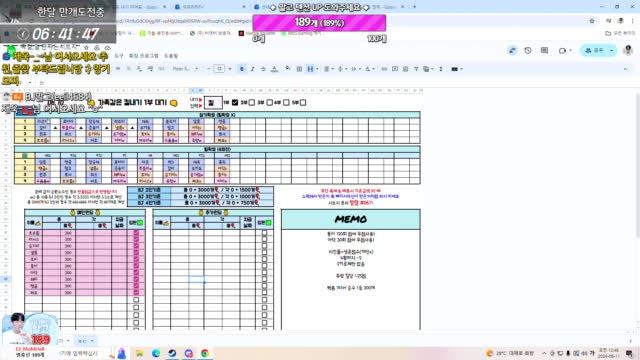
Task: Toggle bold formatting in the toolbar
Action: (242, 69)
